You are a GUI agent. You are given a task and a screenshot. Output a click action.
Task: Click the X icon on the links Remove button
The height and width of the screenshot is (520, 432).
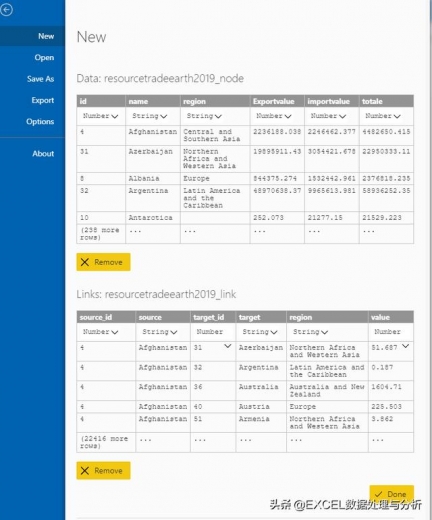[85, 471]
